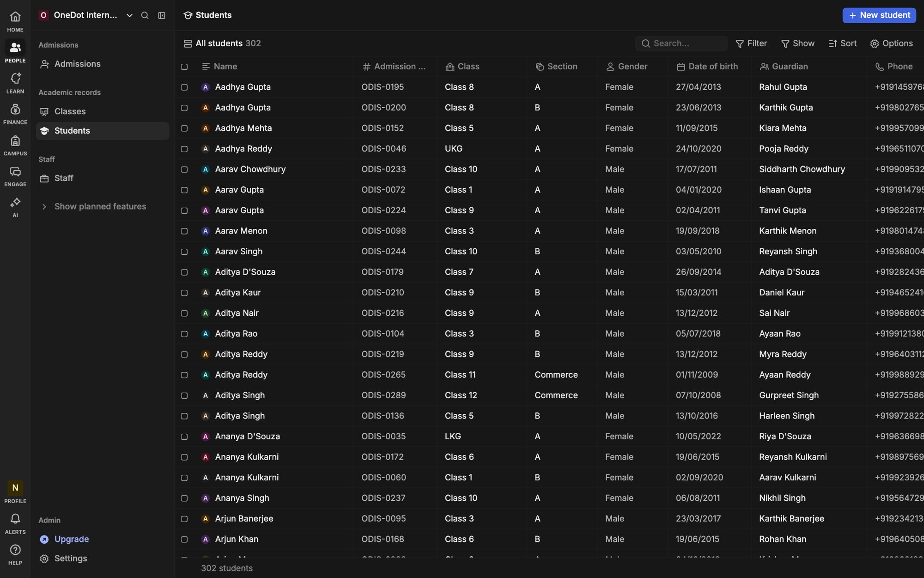The height and width of the screenshot is (578, 924).
Task: Check the box for Arjun Khan
Action: point(184,540)
